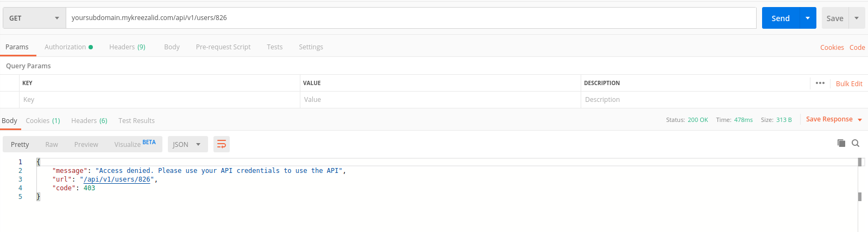Toggle the wrap lines icon

222,144
